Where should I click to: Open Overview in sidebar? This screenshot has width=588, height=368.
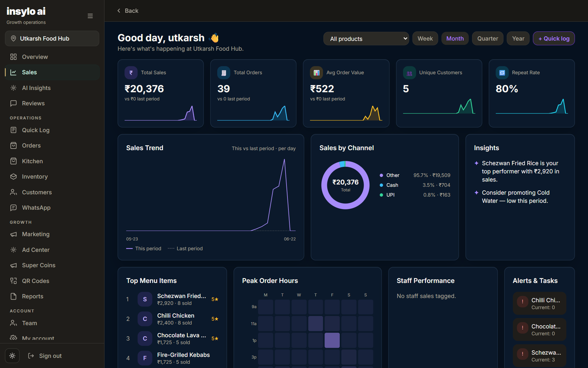[x=52, y=57]
